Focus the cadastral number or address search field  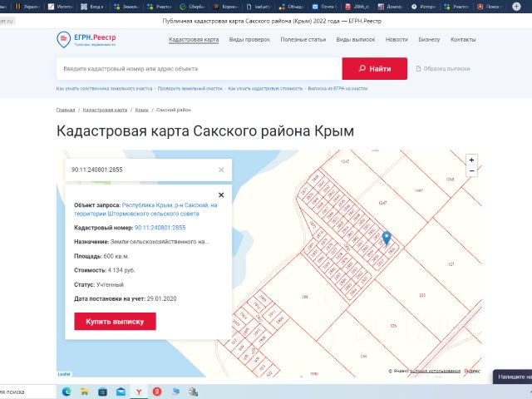199,68
